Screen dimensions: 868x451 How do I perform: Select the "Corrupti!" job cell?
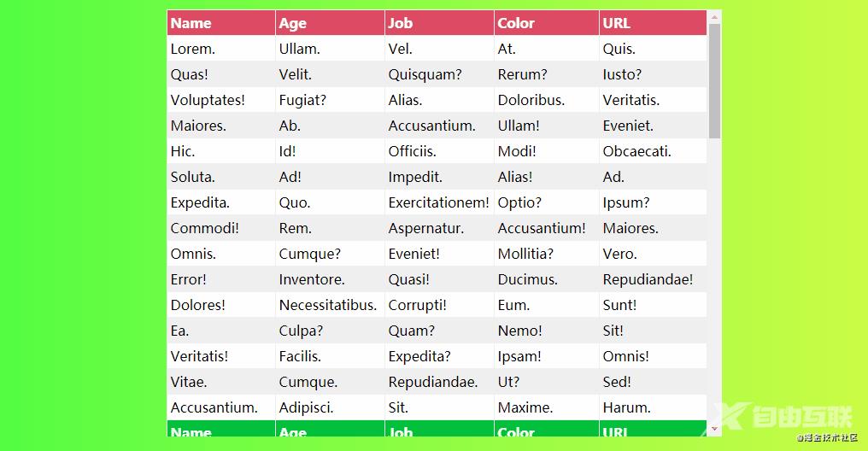(418, 305)
